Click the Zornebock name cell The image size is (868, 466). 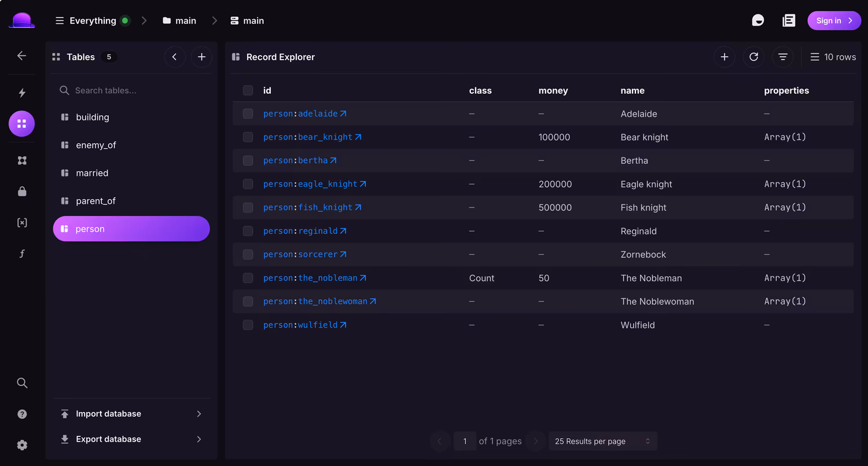click(x=643, y=254)
